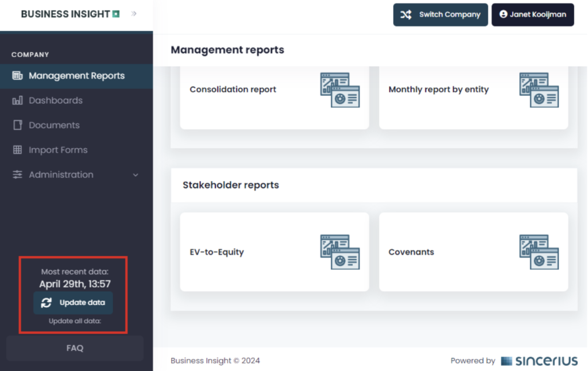Go to Dashboards in the sidebar

(76, 101)
